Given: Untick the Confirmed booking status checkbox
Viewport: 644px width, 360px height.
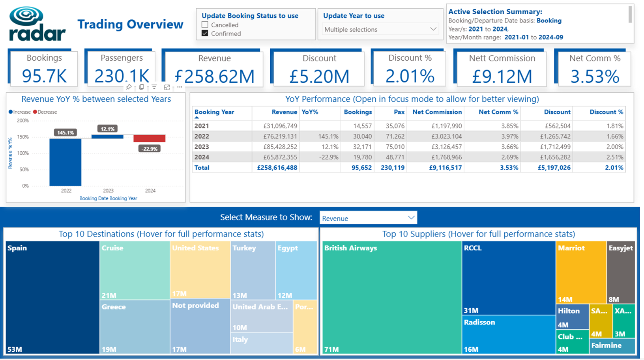Looking at the screenshot, I should (x=205, y=33).
